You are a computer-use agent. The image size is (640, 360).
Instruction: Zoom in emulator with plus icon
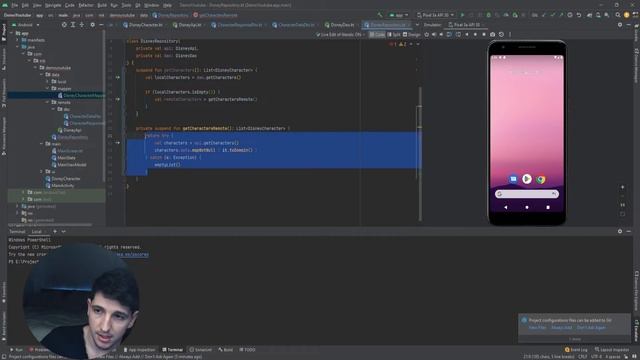click(622, 187)
